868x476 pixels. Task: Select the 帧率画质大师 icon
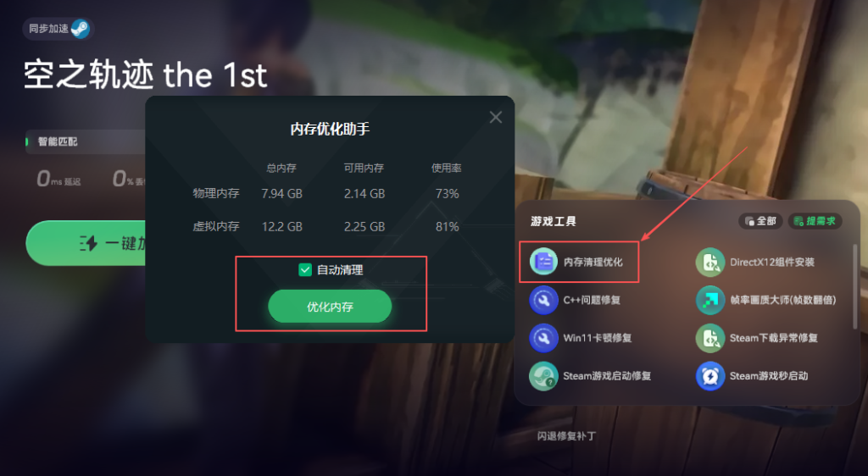710,300
